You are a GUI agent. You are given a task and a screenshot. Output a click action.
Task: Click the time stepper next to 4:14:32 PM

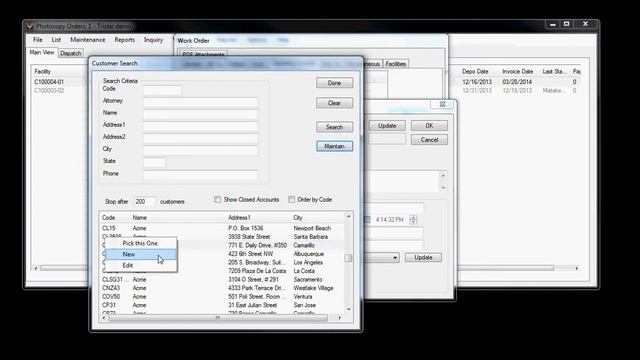(413, 220)
